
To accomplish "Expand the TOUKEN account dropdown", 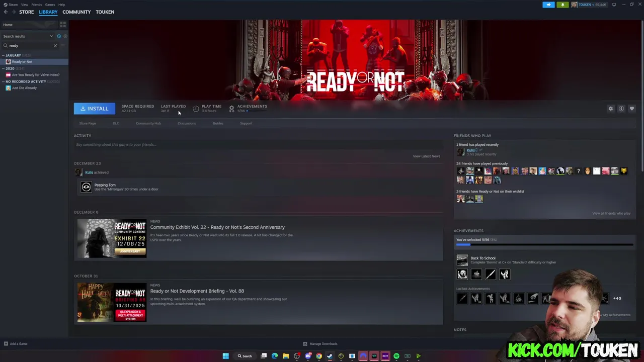I will (x=589, y=5).
